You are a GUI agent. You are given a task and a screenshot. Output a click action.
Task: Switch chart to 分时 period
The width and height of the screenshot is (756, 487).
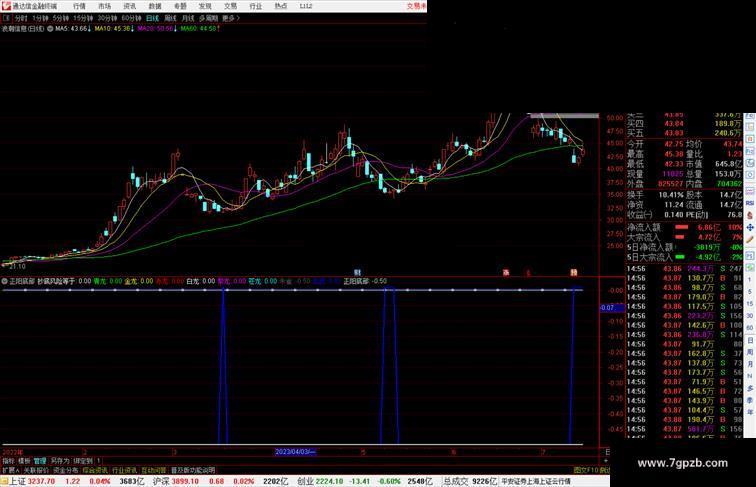(21, 18)
